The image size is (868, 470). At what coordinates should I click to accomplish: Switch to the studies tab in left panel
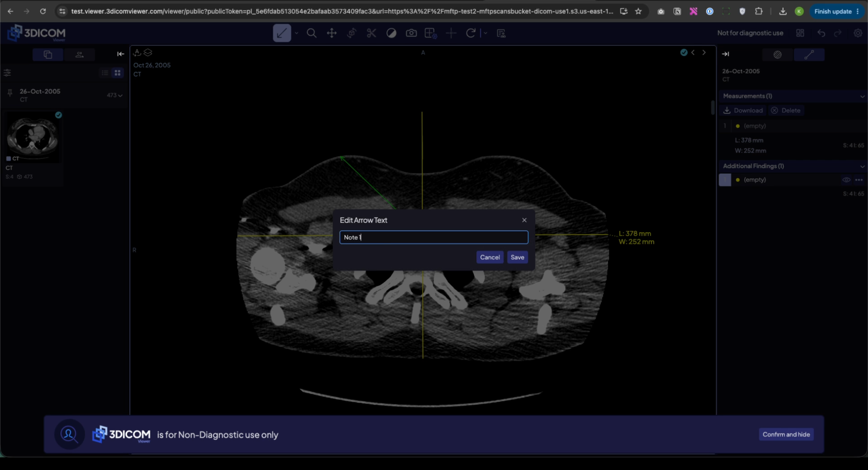[48, 54]
